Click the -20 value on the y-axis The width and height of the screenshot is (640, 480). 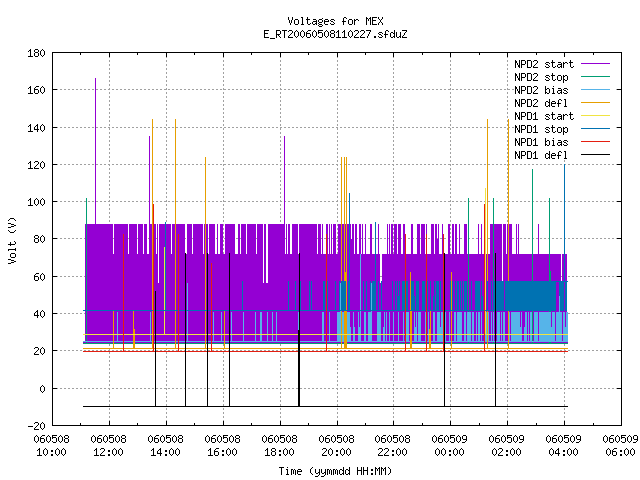pos(36,426)
